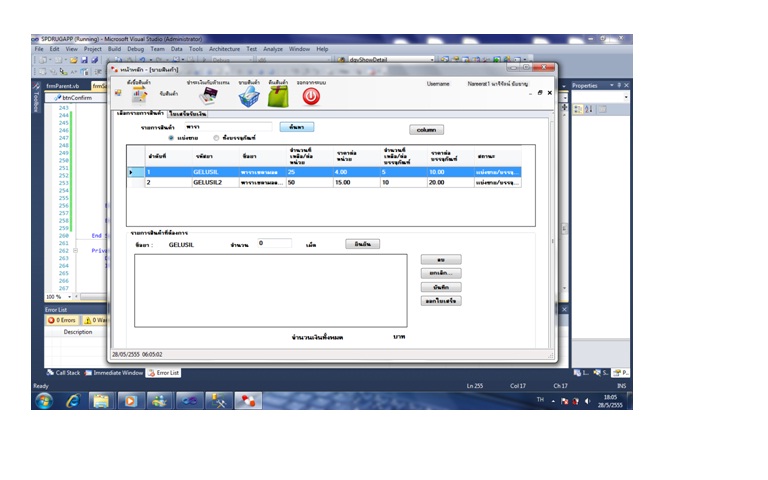Click the action center flag tray icon
Screen dimensions: 768x480
pyautogui.click(x=564, y=401)
